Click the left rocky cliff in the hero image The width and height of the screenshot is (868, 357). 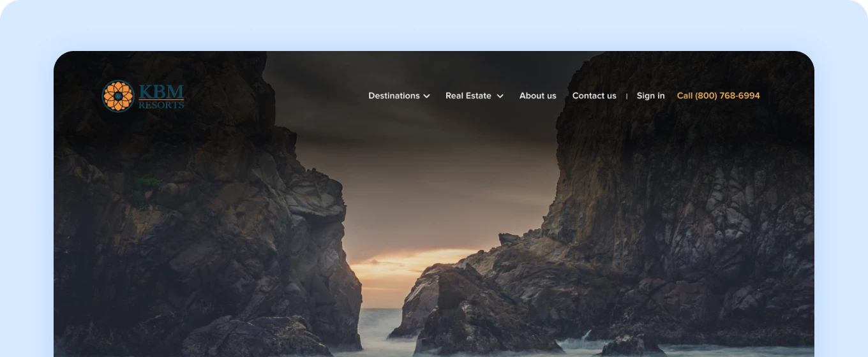pos(191,242)
